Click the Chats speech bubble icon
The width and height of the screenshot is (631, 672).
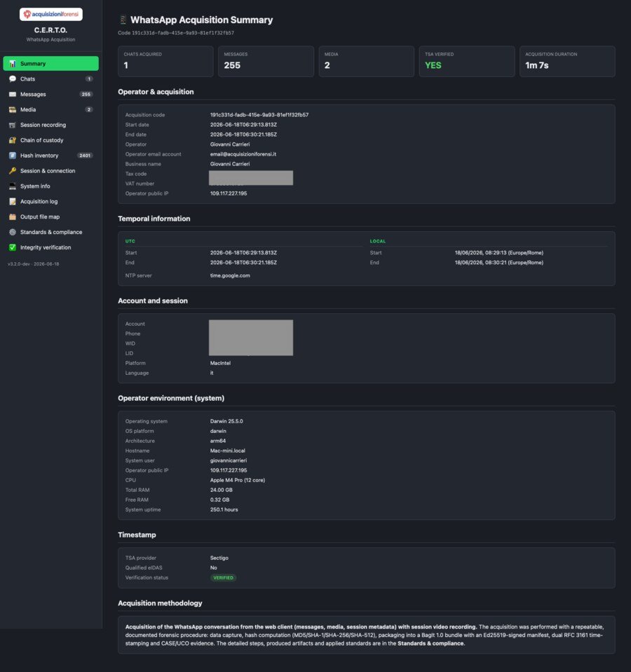pos(13,79)
